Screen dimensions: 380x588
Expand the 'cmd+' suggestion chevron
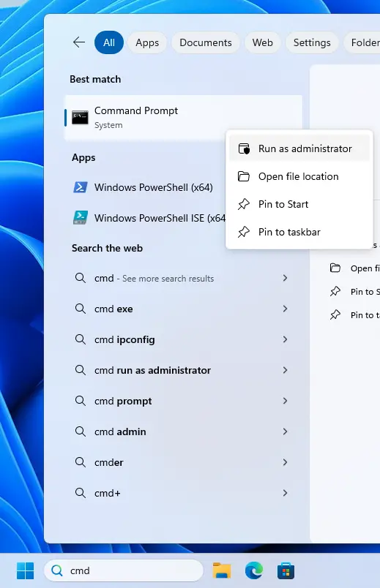click(285, 494)
